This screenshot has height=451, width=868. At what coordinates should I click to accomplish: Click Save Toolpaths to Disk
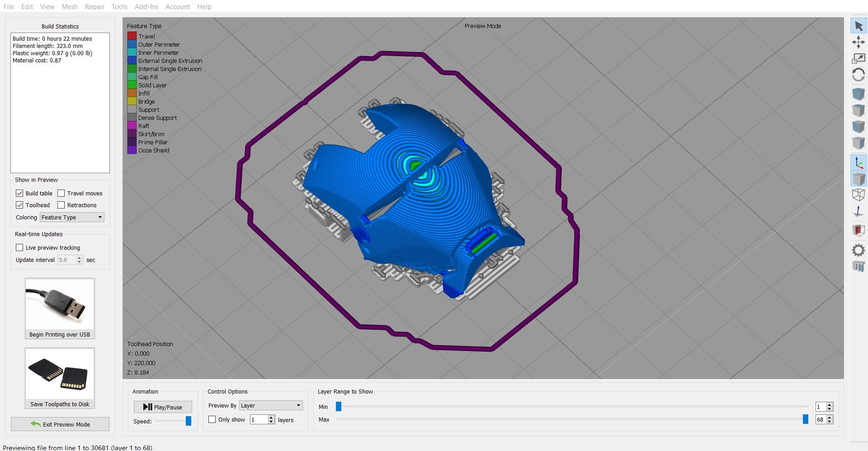pyautogui.click(x=60, y=378)
